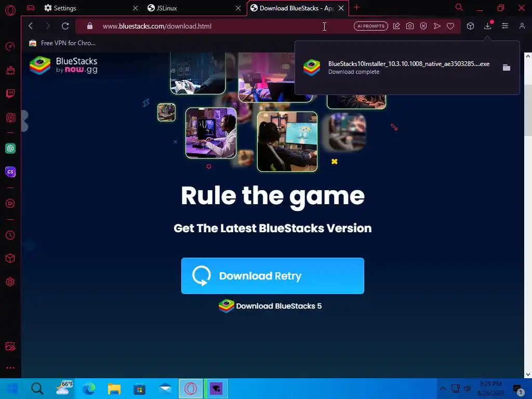Open AI Prompts button
This screenshot has height=399, width=532.
[x=371, y=26]
